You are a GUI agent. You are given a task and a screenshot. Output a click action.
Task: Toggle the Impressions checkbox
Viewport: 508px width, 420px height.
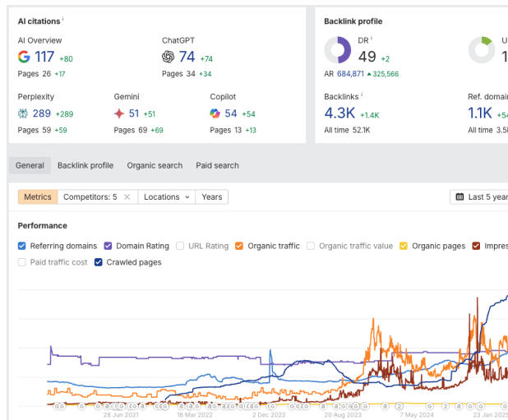click(476, 246)
